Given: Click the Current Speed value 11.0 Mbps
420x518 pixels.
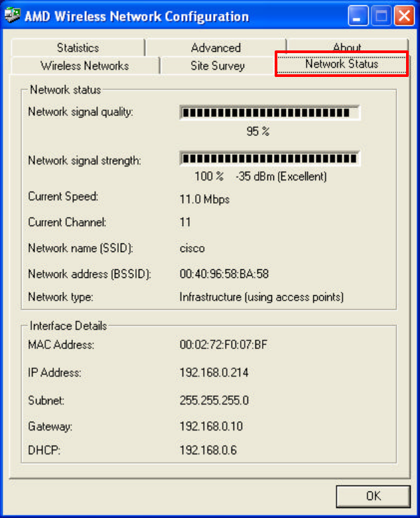Looking at the screenshot, I should coord(204,199).
